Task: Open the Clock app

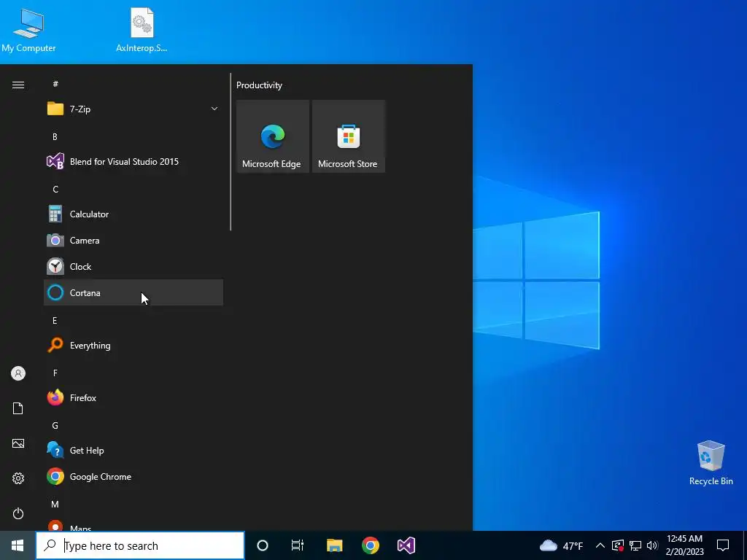Action: coord(133,267)
